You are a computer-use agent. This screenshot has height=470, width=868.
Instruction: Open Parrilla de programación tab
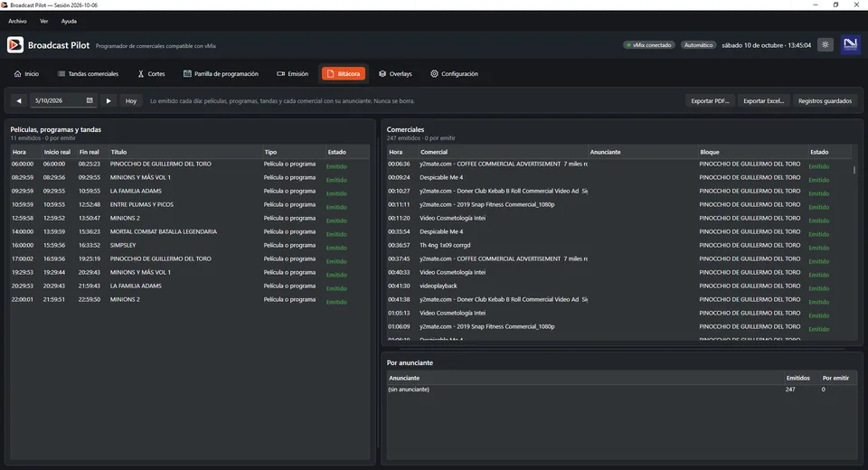pyautogui.click(x=221, y=73)
